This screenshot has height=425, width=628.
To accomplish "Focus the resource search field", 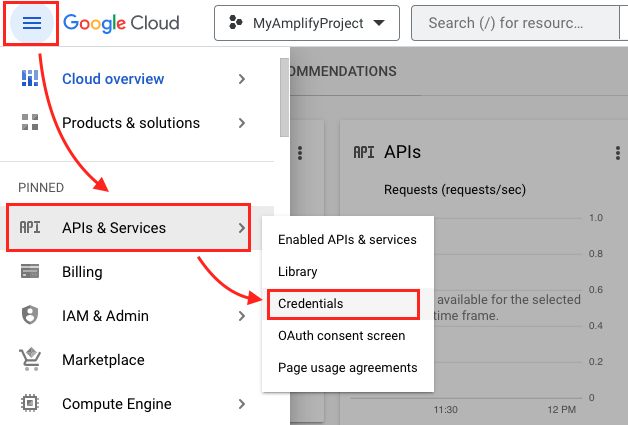I will 515,23.
